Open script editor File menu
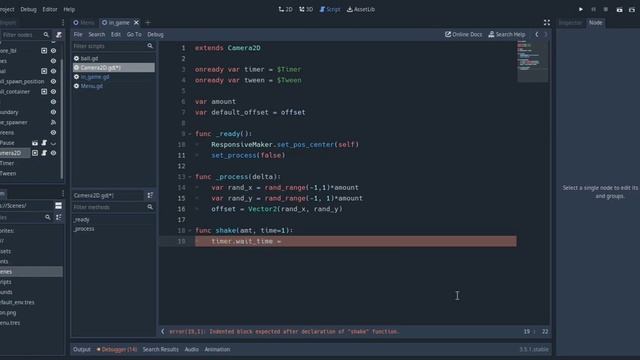 click(x=78, y=34)
